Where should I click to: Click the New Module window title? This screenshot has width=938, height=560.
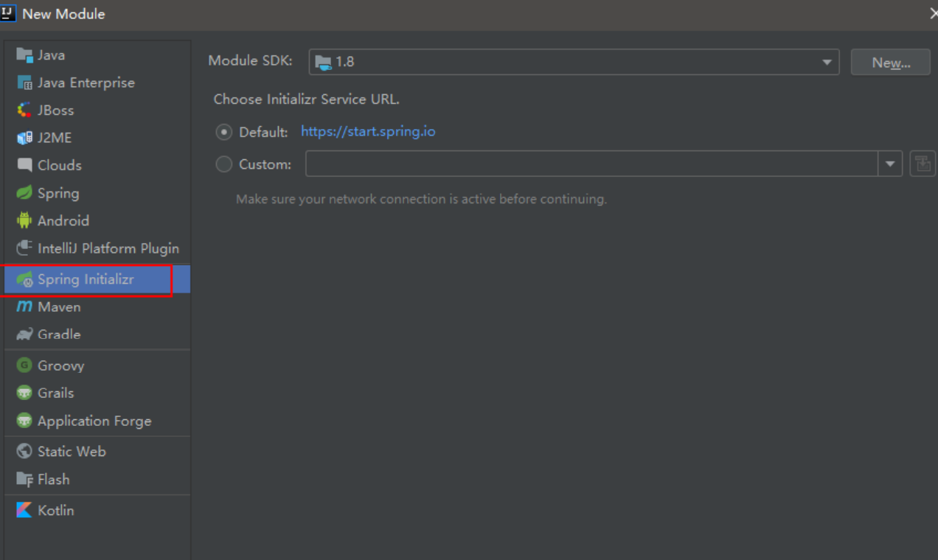[x=63, y=13]
